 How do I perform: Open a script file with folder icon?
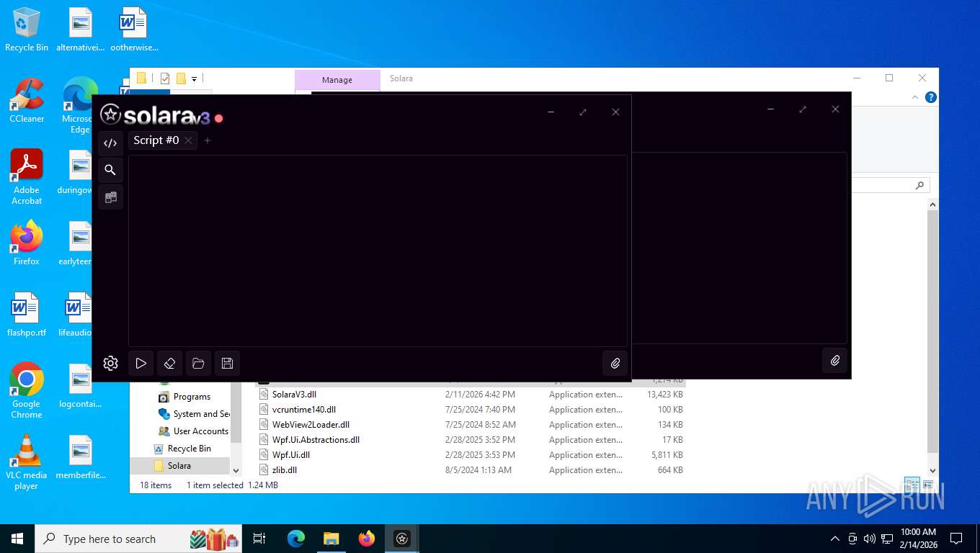(x=199, y=364)
